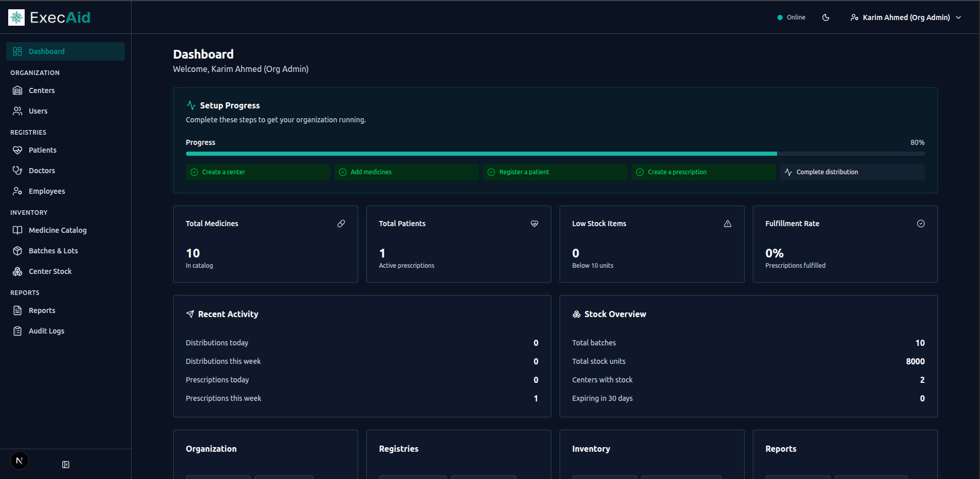Open the Complete distribution step

tap(853, 172)
